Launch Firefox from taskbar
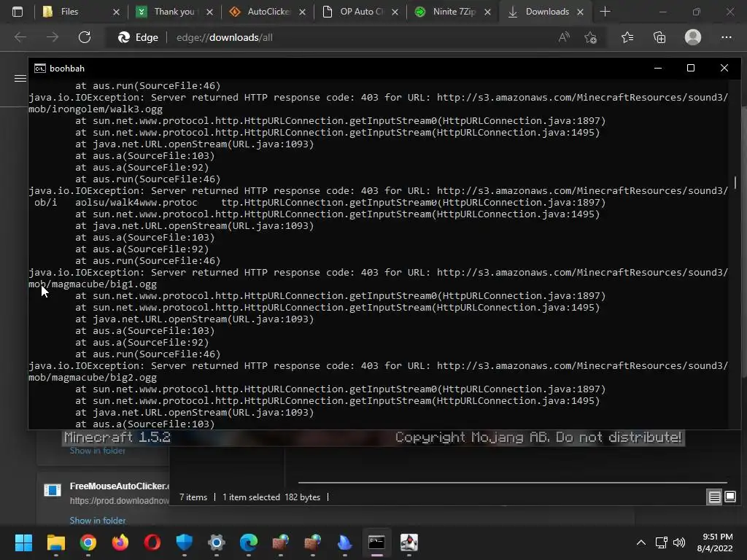This screenshot has width=747, height=560. 120,542
